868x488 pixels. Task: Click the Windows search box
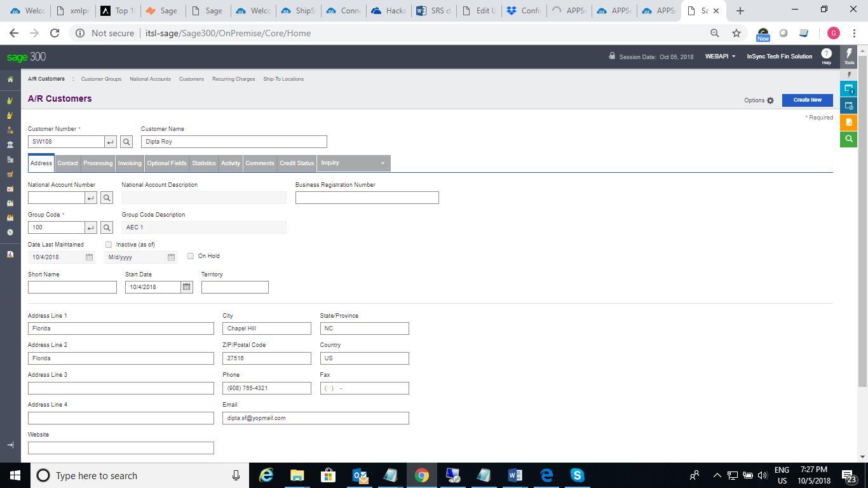[x=140, y=475]
